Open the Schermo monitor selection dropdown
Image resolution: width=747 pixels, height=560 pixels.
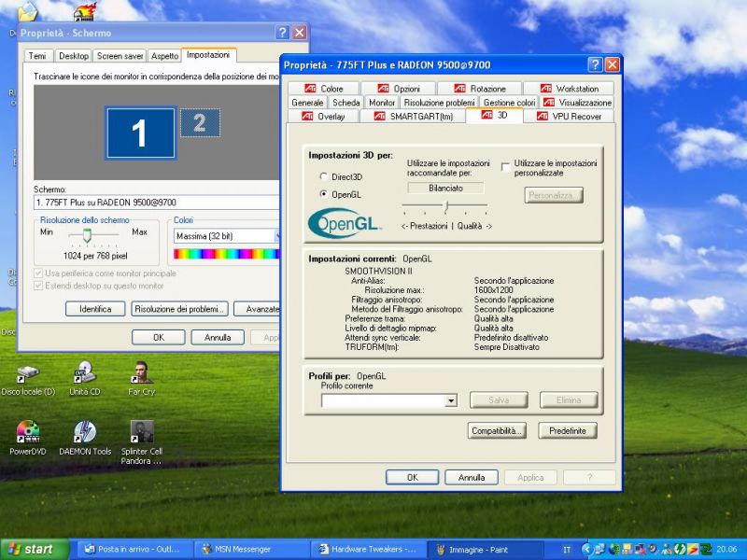(x=157, y=203)
